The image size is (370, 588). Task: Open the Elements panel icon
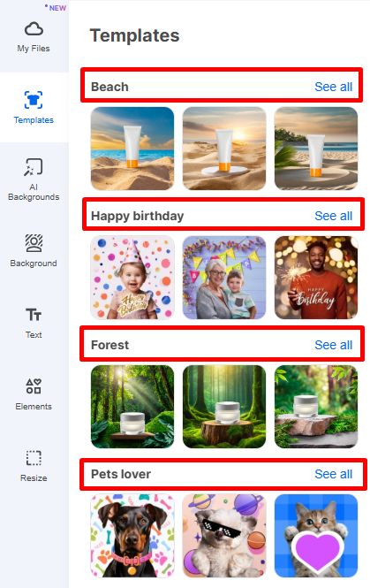click(34, 386)
